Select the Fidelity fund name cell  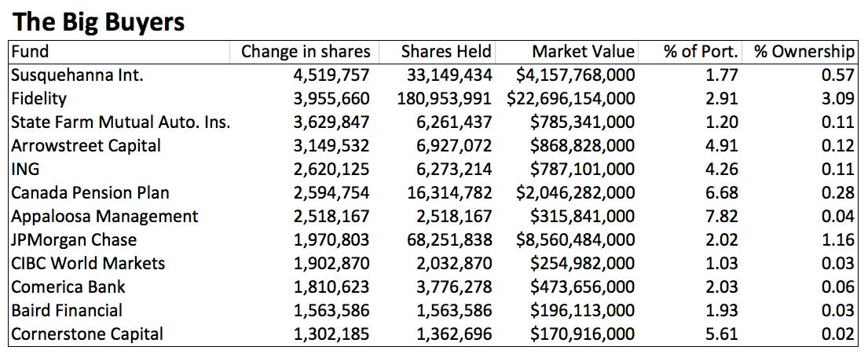(39, 99)
